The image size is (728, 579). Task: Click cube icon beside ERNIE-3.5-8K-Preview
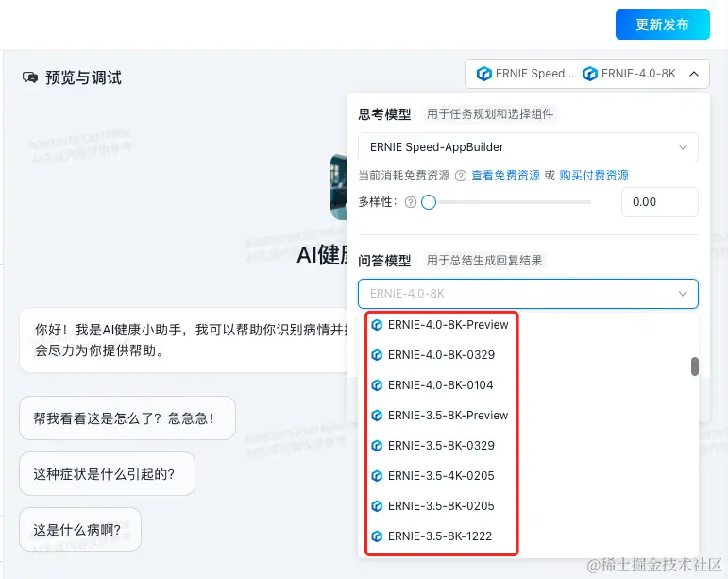[x=377, y=416]
